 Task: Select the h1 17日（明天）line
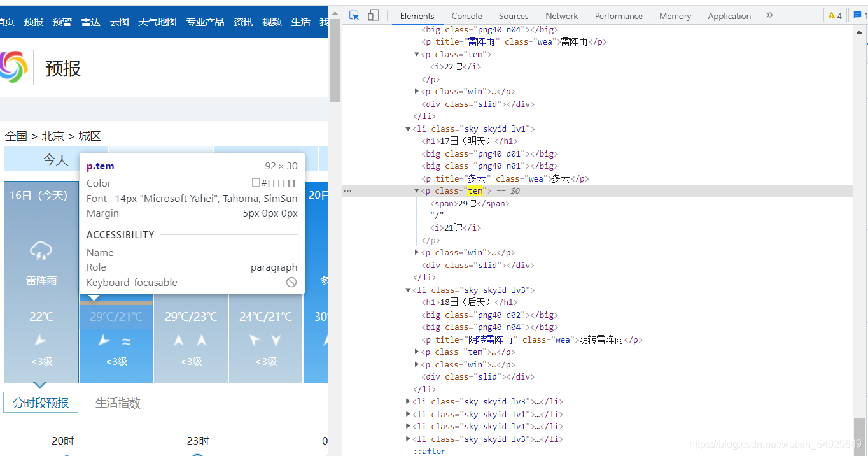click(x=470, y=141)
